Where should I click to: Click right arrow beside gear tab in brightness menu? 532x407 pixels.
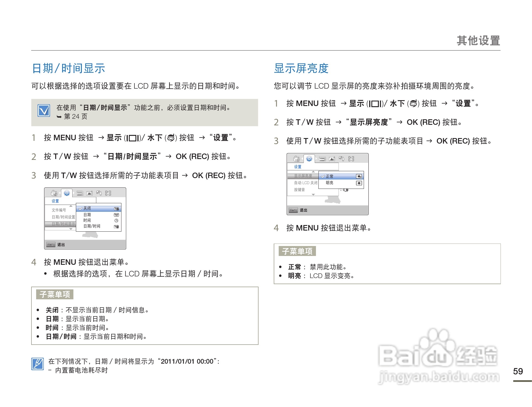tap(316, 159)
